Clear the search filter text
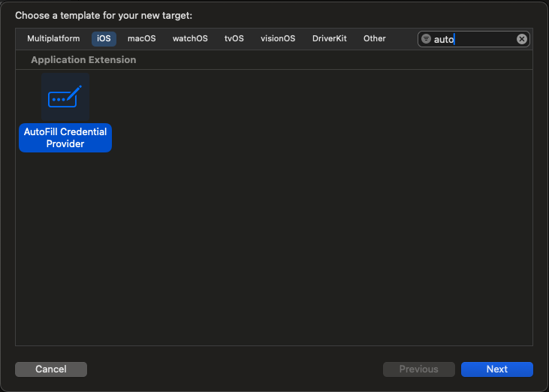The width and height of the screenshot is (549, 392). (x=521, y=39)
